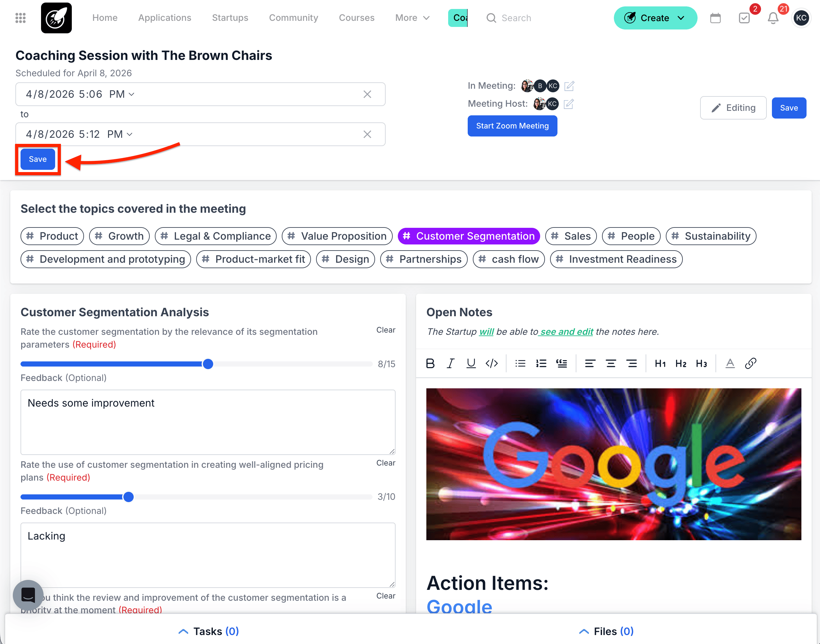
Task: Open the Create dropdown button
Action: [x=656, y=18]
